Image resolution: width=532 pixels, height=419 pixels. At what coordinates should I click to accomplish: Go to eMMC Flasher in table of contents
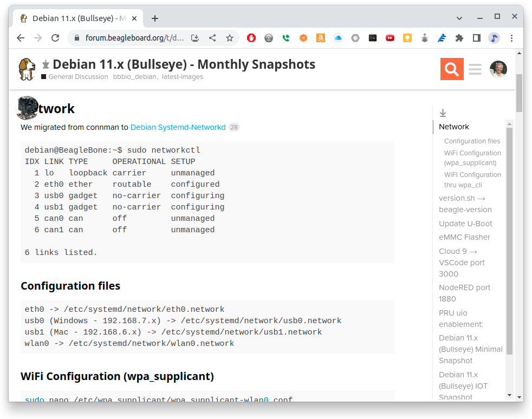tap(464, 237)
